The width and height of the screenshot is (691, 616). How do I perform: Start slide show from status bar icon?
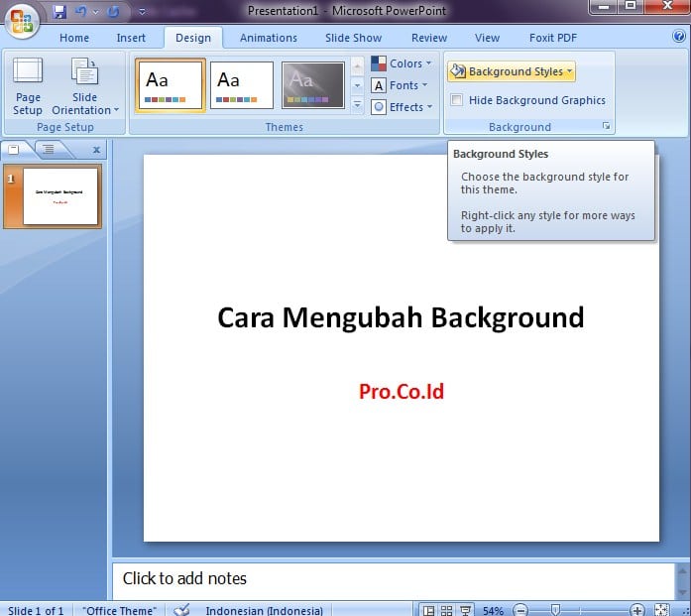coord(465,610)
